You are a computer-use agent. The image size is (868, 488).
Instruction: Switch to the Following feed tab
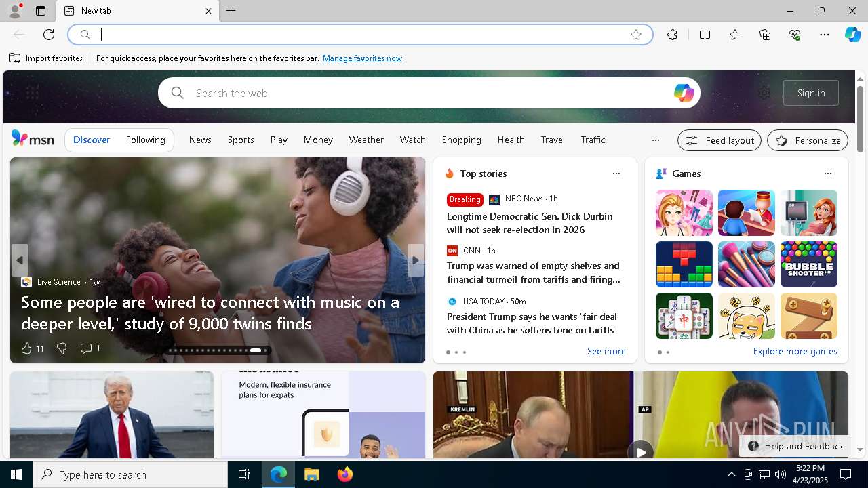click(145, 140)
